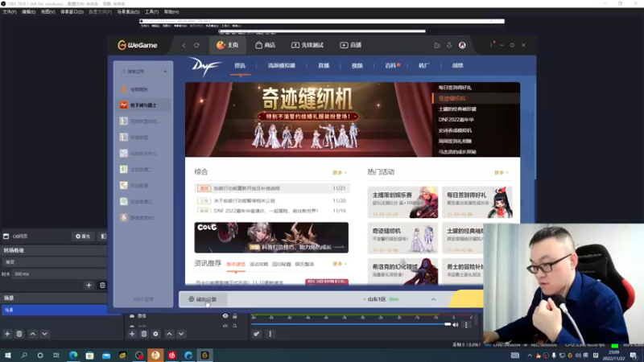The image size is (644, 362).
Task: Open the OBS transition type dropdown
Action: tap(54, 262)
